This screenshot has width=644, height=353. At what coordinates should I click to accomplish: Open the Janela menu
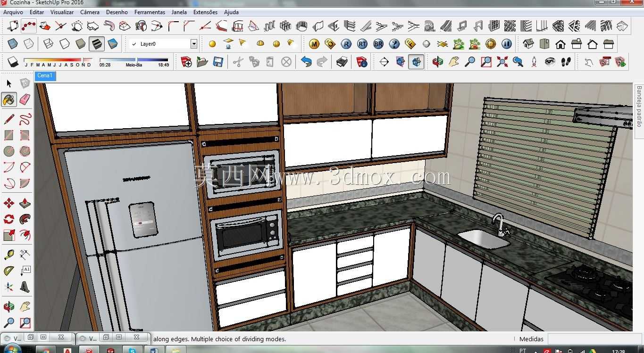[x=179, y=12]
